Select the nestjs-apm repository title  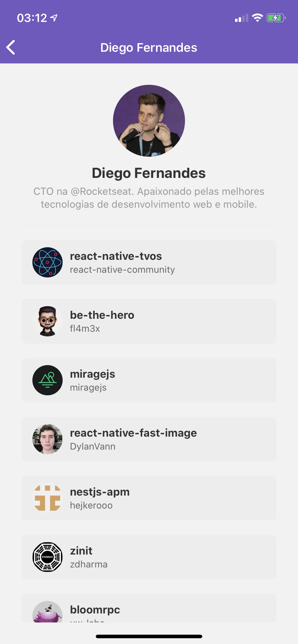[x=100, y=492]
